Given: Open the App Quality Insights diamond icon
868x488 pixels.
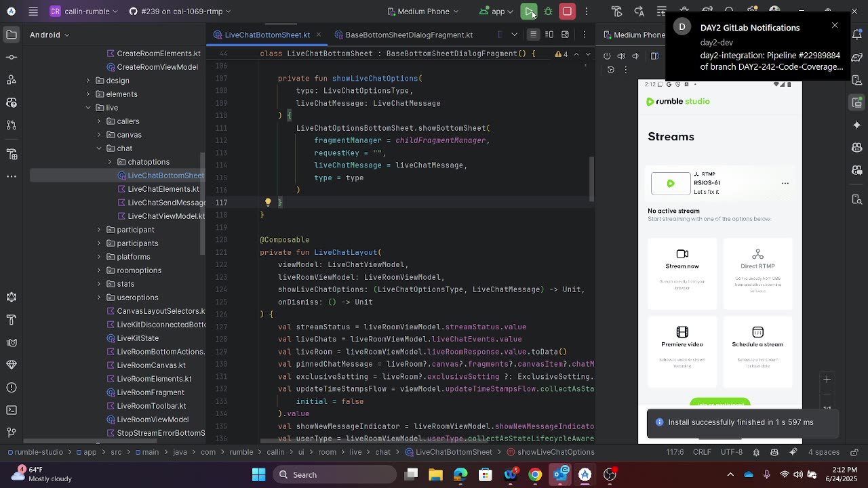Looking at the screenshot, I should [12, 365].
